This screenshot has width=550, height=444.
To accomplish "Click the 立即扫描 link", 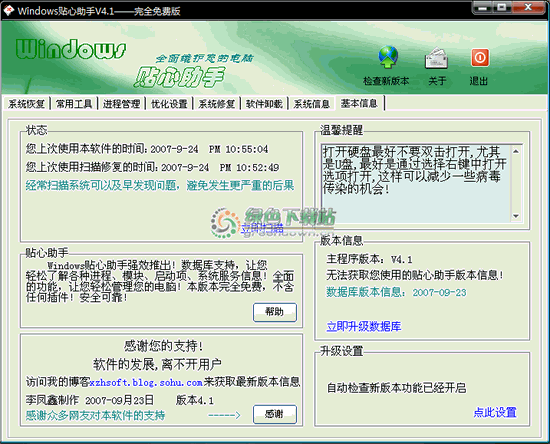I will (262, 228).
